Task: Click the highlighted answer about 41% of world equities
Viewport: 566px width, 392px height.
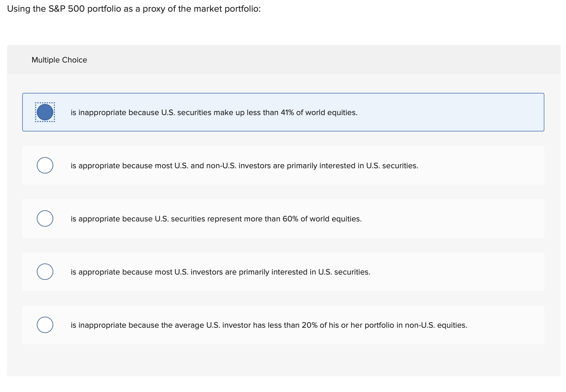Action: point(214,112)
